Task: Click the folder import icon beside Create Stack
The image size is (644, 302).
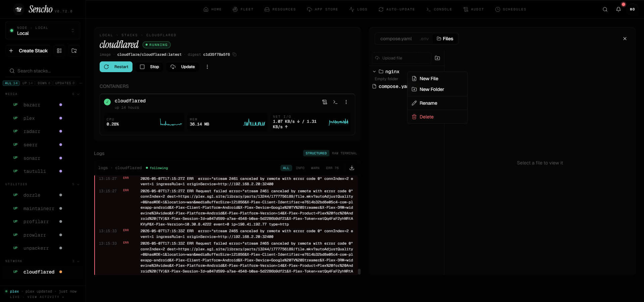Action: (74, 51)
